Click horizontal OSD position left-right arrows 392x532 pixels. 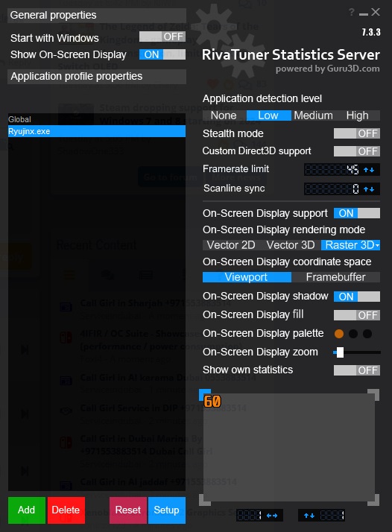tap(272, 516)
